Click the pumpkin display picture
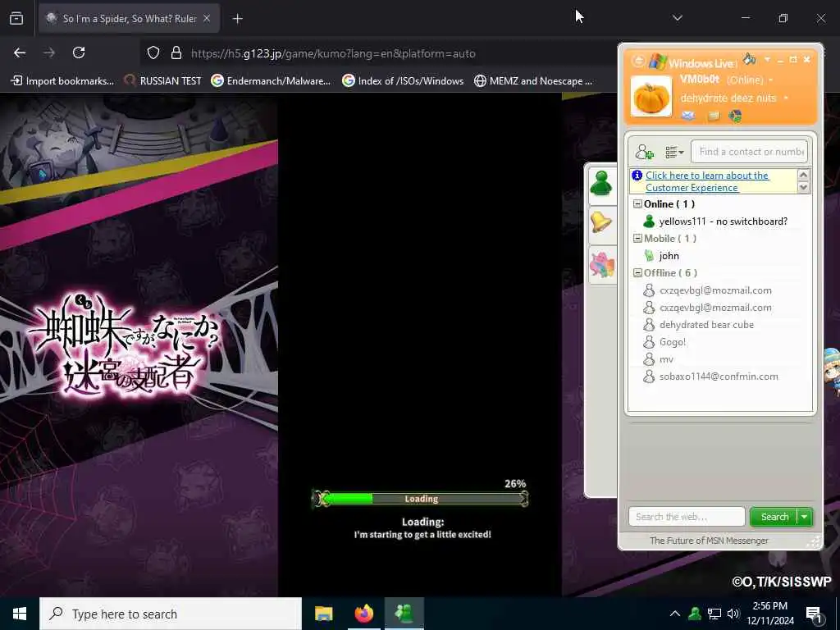This screenshot has width=840, height=630. (x=651, y=97)
